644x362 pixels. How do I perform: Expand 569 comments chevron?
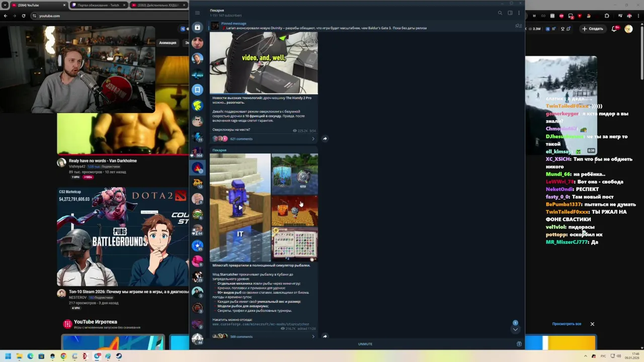tap(313, 336)
